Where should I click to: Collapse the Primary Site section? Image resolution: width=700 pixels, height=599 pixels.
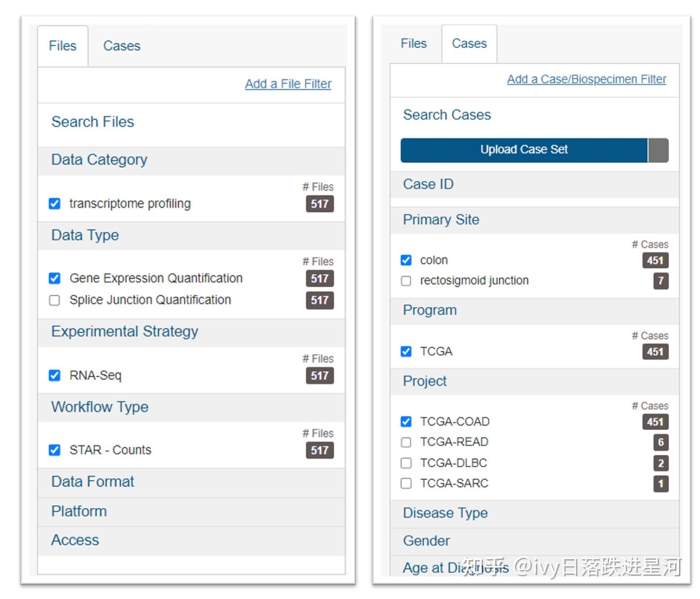coord(534,220)
